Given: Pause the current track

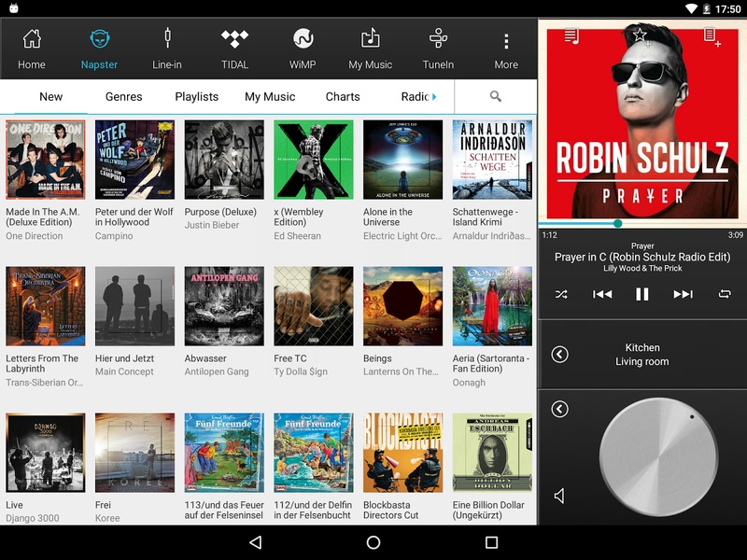Looking at the screenshot, I should 642,294.
